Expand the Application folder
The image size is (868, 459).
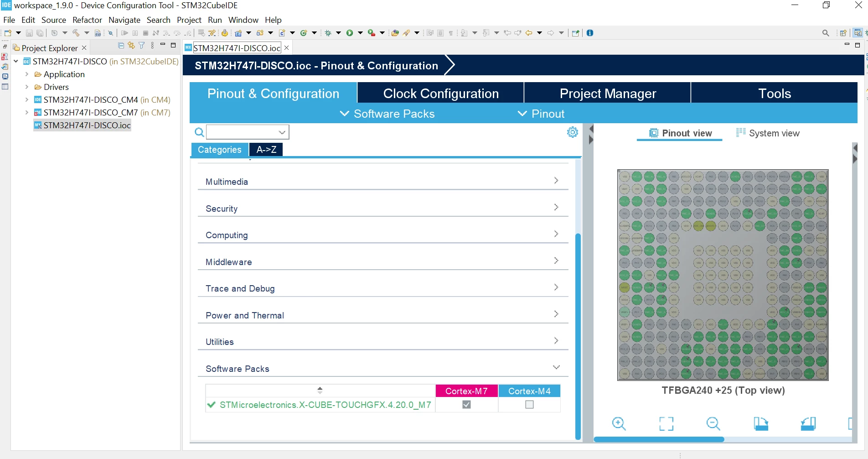click(x=27, y=74)
